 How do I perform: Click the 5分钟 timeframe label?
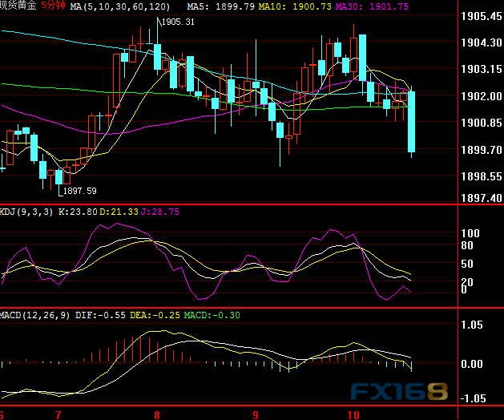54,5
